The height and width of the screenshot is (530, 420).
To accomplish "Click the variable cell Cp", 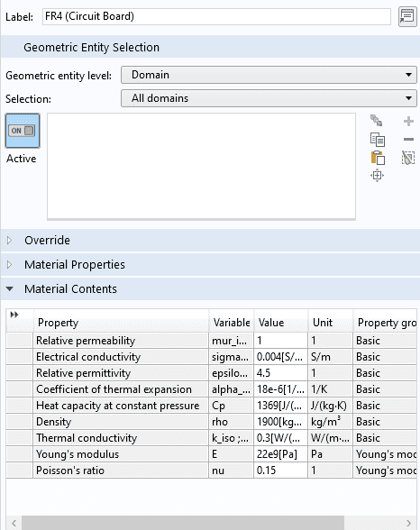I will tap(232, 406).
